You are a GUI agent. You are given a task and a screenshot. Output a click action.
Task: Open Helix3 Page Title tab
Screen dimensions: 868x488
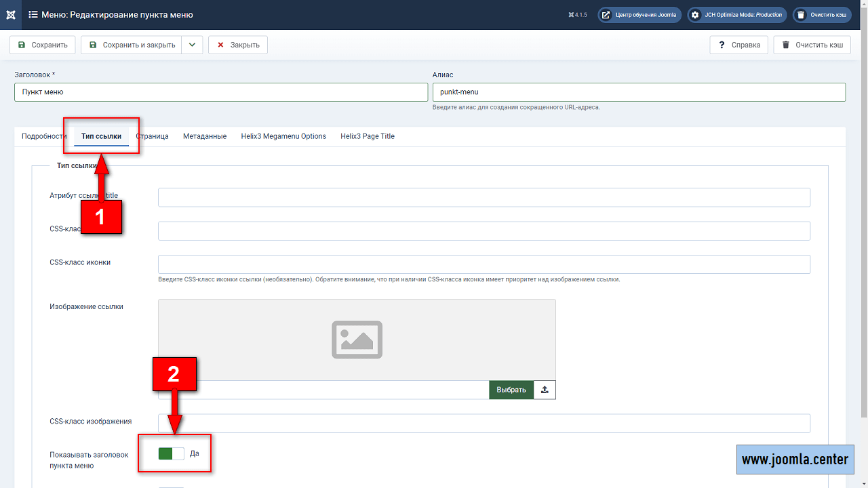tap(368, 136)
